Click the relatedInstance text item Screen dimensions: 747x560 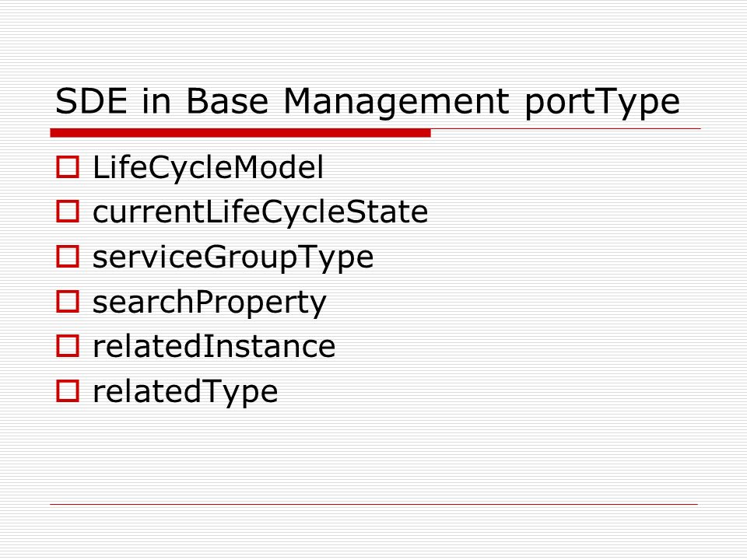(215, 346)
